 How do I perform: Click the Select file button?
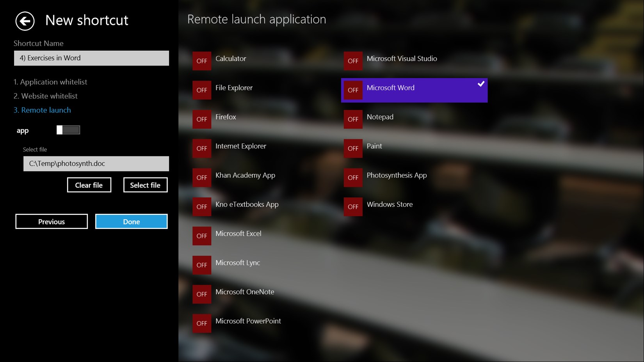click(x=145, y=185)
